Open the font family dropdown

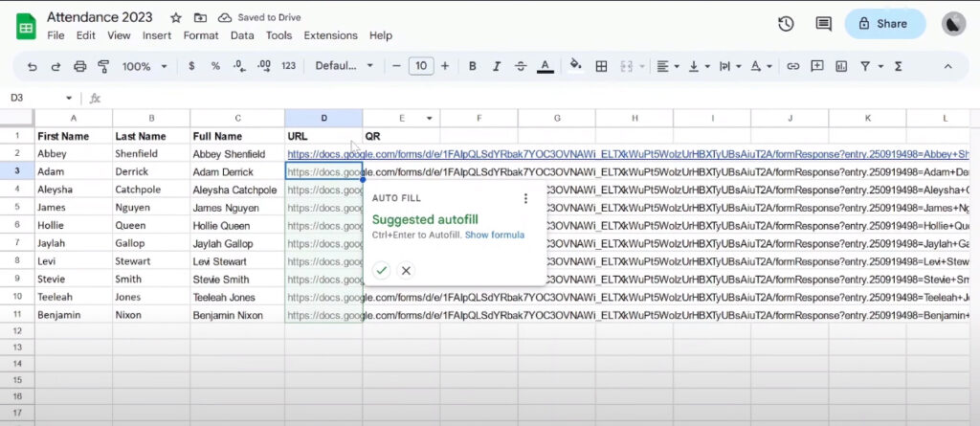[x=345, y=66]
